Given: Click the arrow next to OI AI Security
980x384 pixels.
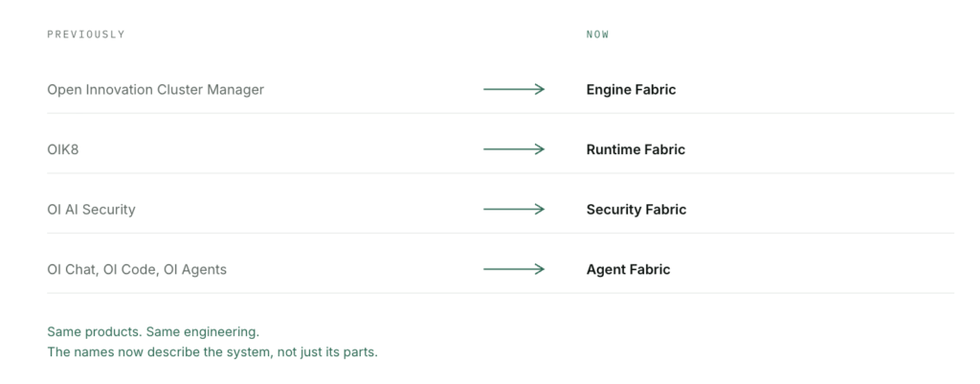Looking at the screenshot, I should point(514,210).
